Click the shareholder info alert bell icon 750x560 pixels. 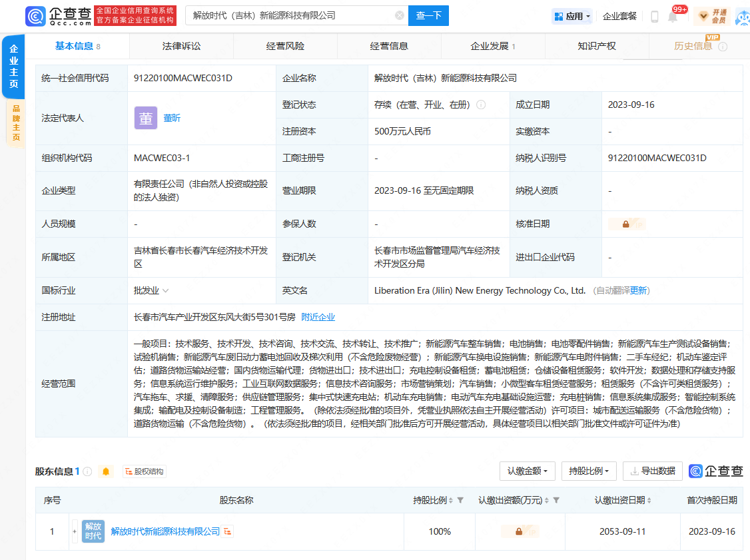click(105, 471)
